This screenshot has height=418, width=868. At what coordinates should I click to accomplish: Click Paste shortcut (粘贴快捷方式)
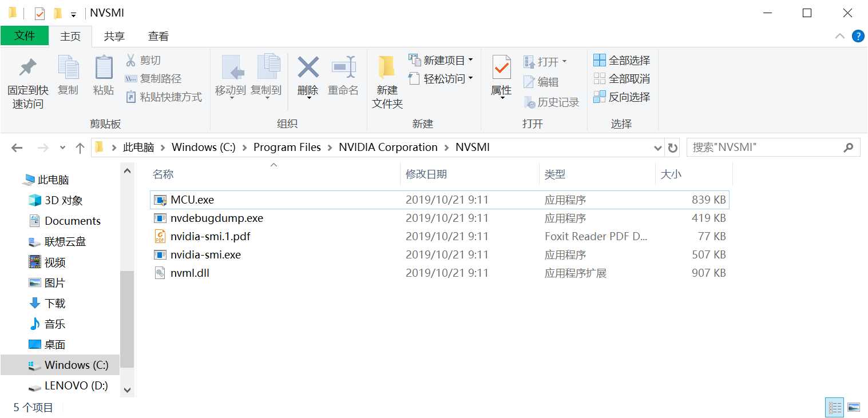point(163,97)
